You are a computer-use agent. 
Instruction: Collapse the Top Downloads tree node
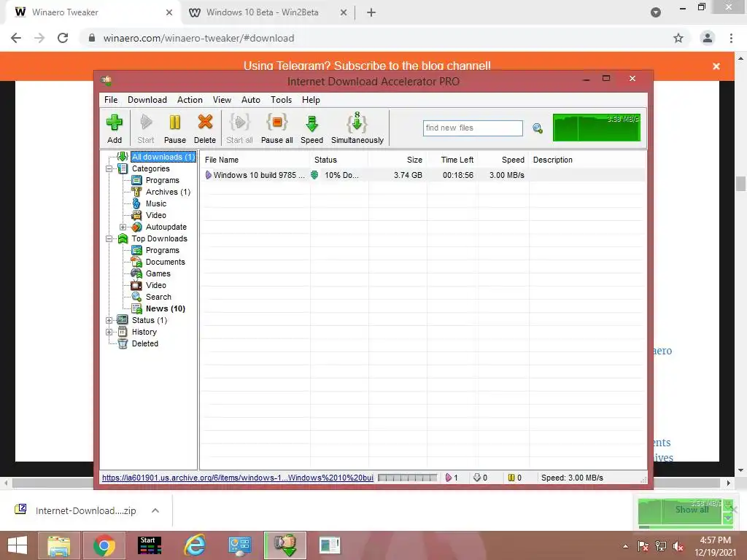coord(109,238)
